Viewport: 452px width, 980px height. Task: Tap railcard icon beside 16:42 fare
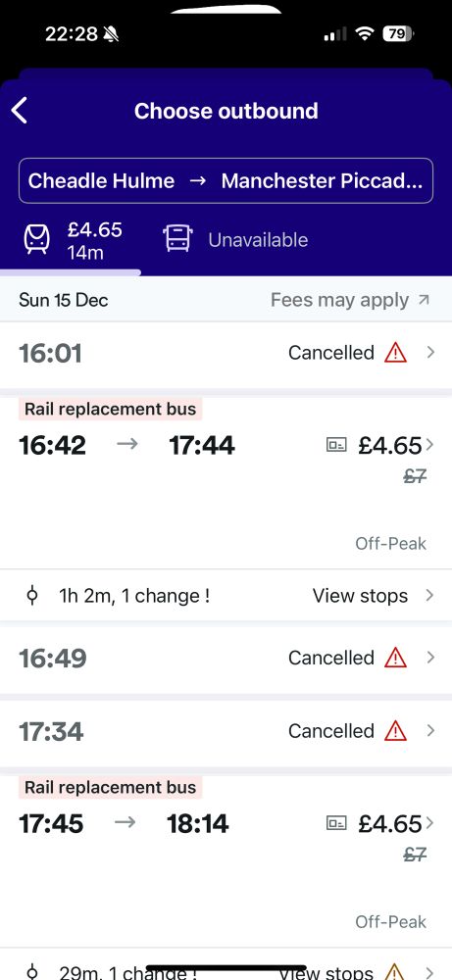336,446
